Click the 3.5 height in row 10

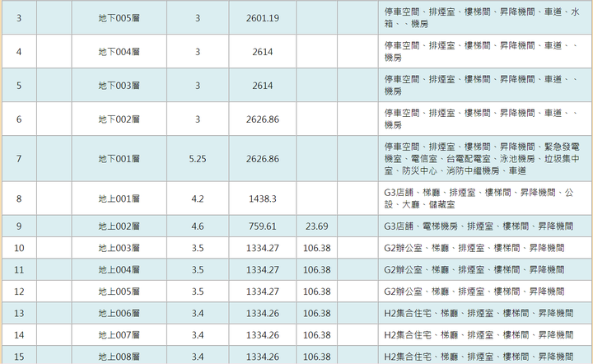point(198,248)
